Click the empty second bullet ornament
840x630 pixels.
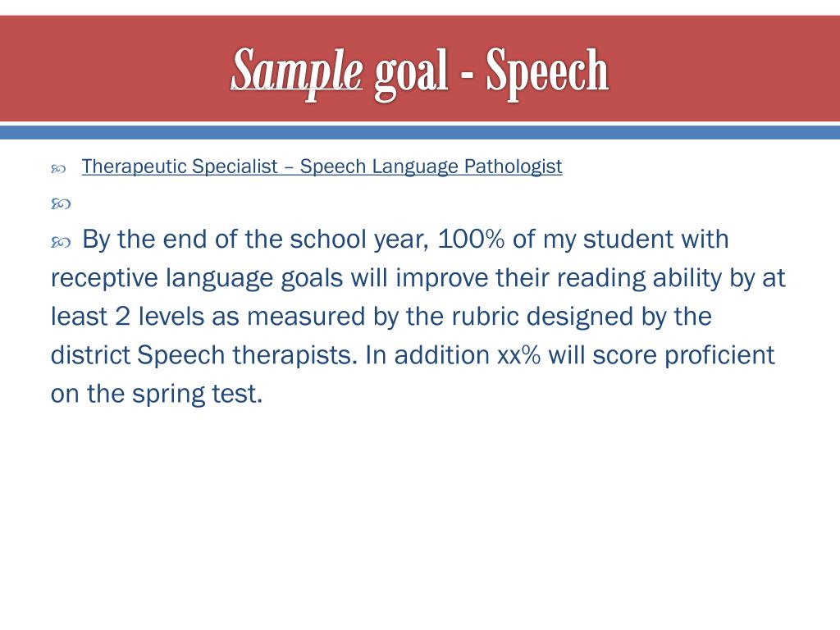(x=61, y=204)
